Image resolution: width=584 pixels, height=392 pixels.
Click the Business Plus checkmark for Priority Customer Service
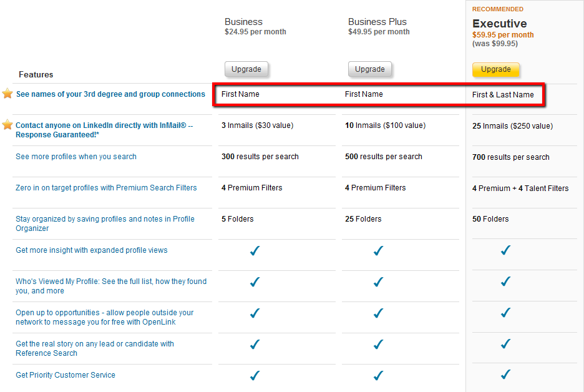pos(378,376)
